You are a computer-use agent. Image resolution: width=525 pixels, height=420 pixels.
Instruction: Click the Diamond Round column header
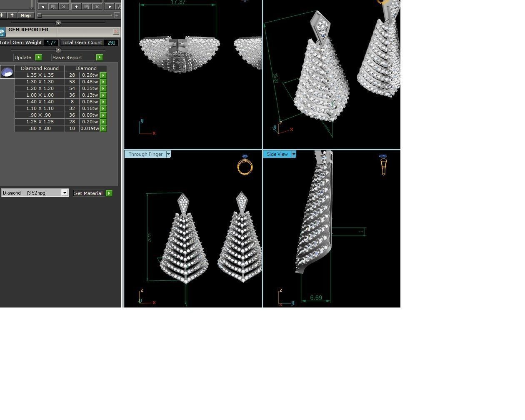(40, 68)
